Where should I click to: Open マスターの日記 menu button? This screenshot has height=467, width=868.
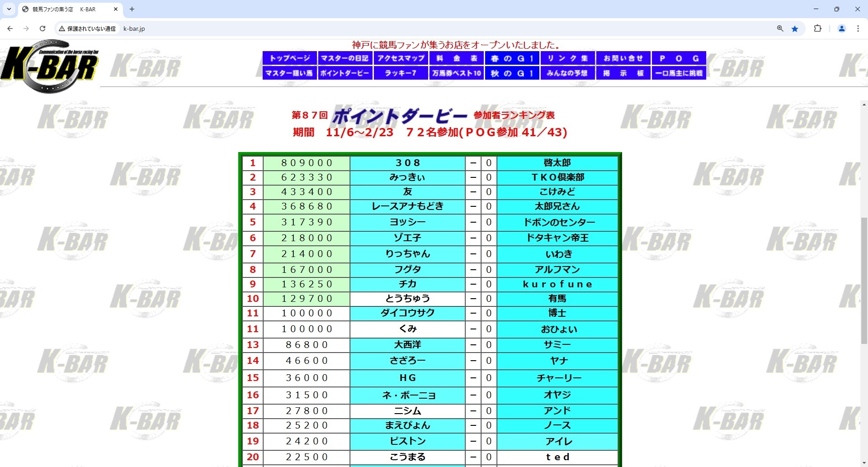point(345,58)
